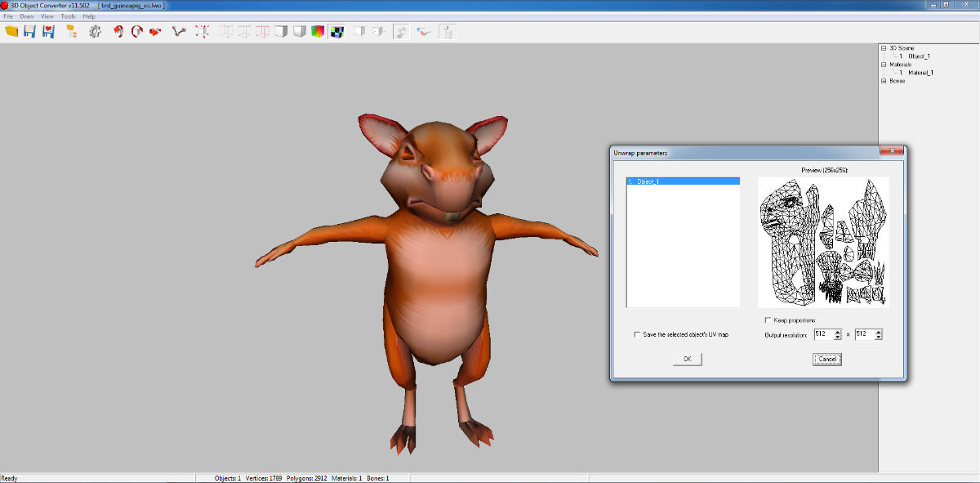Select Material_1 in the scene tree
The height and width of the screenshot is (483, 980).
point(920,73)
